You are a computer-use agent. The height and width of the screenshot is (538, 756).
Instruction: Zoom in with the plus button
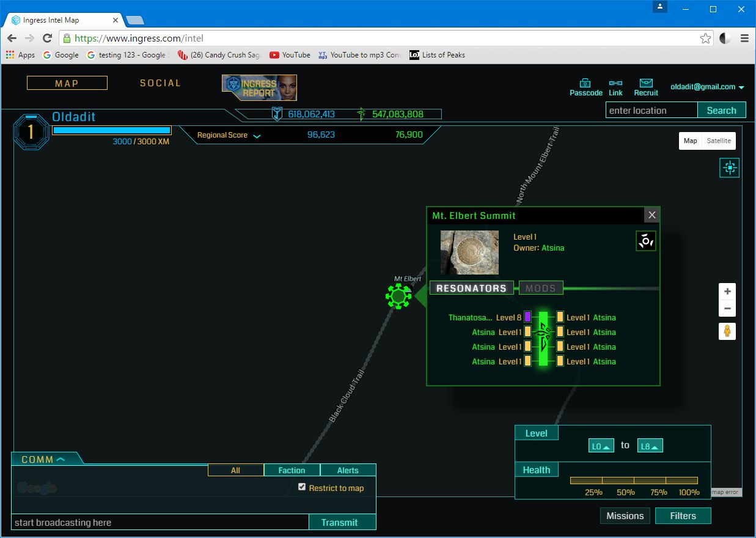(x=727, y=292)
